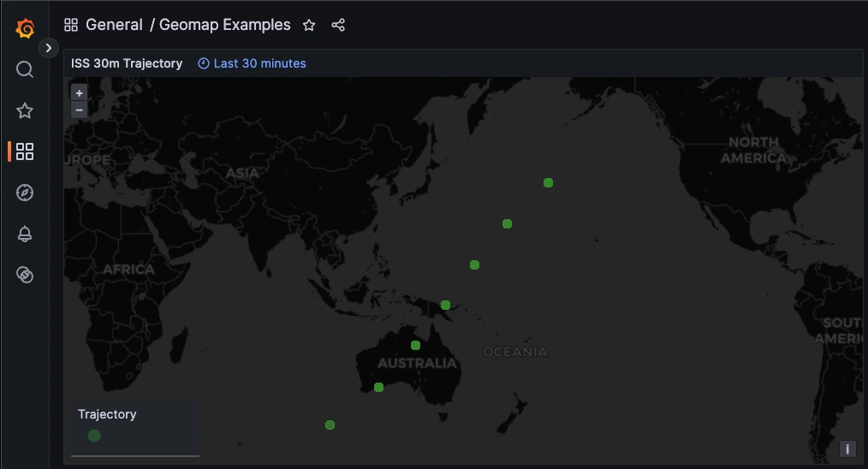Select the trajectory point over New Guinea

pyautogui.click(x=446, y=305)
